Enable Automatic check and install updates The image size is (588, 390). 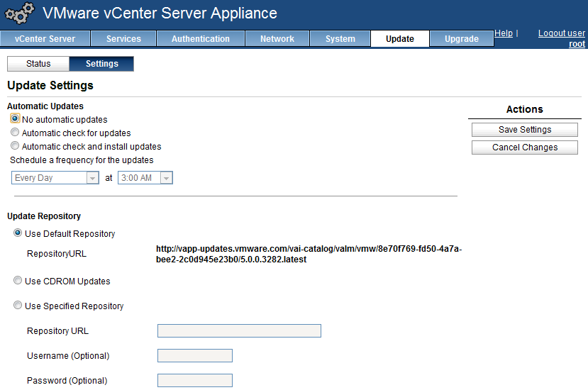(x=15, y=146)
